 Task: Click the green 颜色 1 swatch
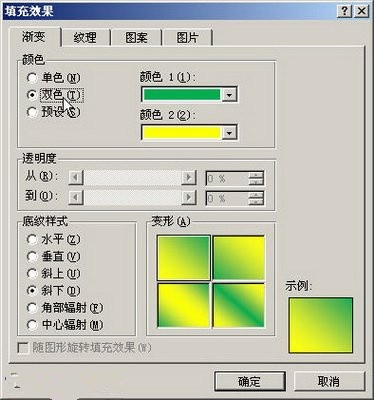tap(182, 95)
